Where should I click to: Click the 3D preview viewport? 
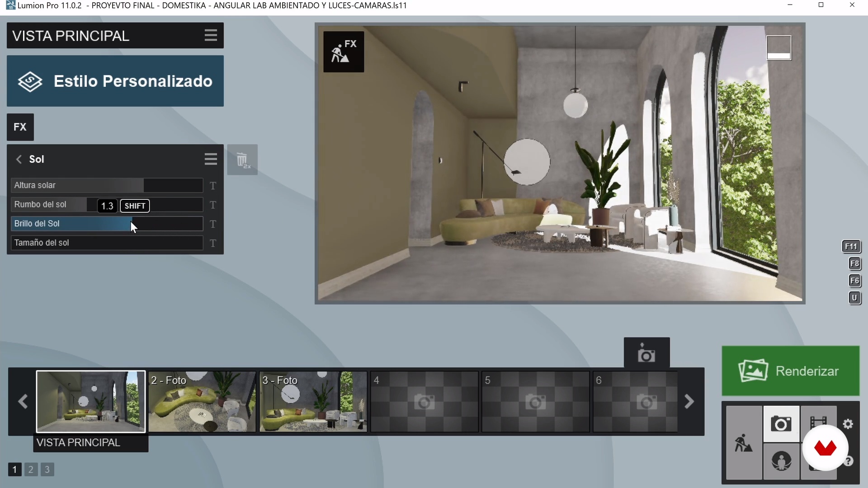point(560,163)
